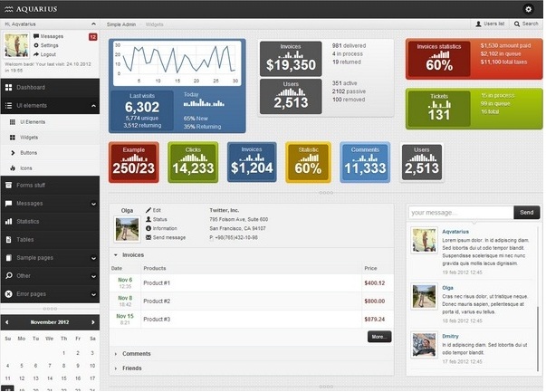Open Dmitry name link in chat
Image resolution: width=546 pixels, height=392 pixels.
(450, 336)
